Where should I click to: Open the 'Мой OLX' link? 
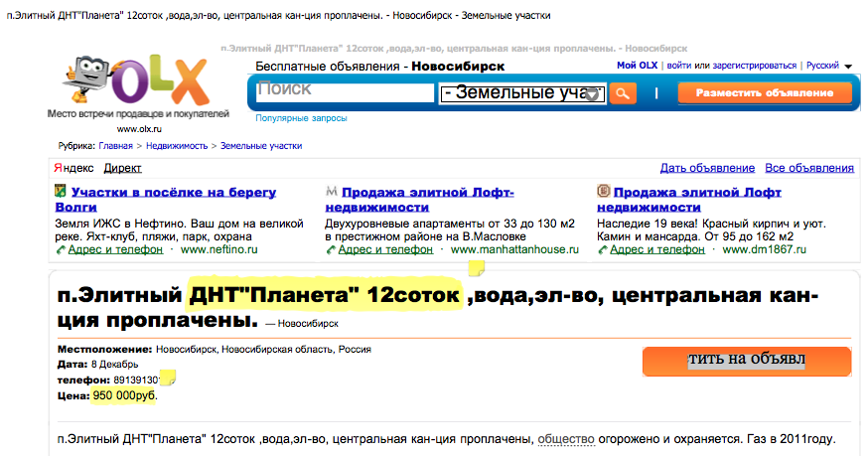click(x=637, y=66)
